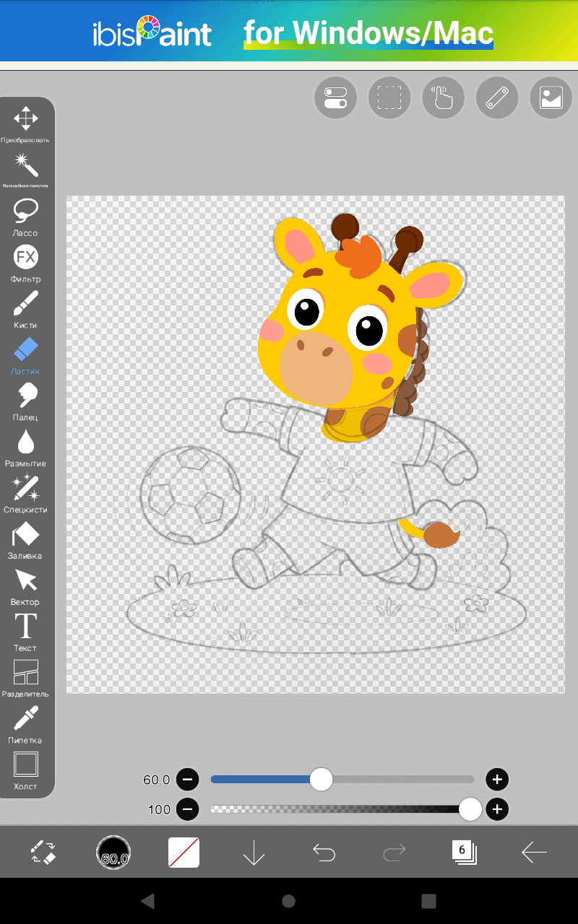Choose the Smudge (Палец) tool

[26, 401]
